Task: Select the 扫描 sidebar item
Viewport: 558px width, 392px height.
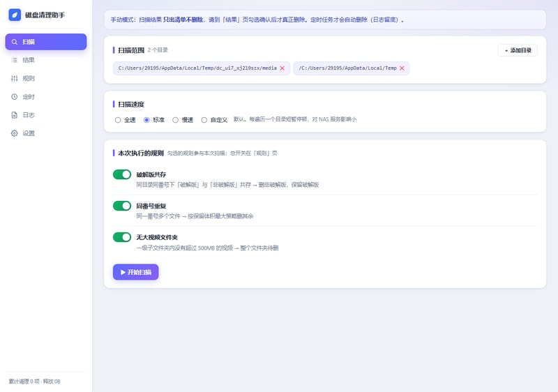Action: (46, 42)
